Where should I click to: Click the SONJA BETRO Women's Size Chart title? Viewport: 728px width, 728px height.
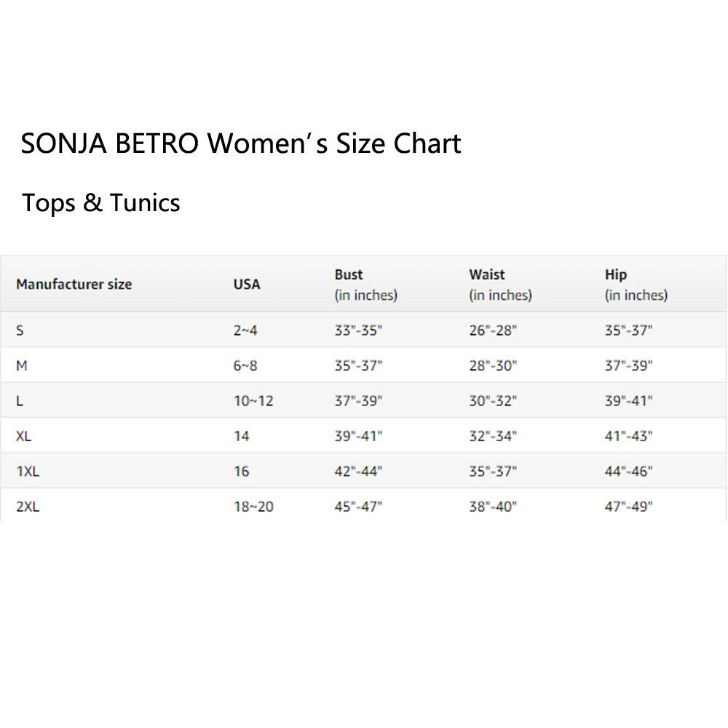[x=241, y=143]
